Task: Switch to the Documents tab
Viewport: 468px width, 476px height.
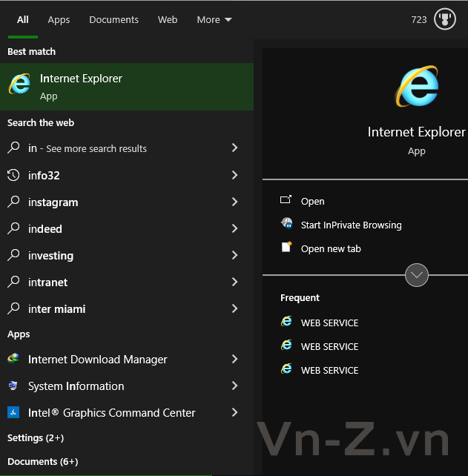Action: click(x=113, y=20)
